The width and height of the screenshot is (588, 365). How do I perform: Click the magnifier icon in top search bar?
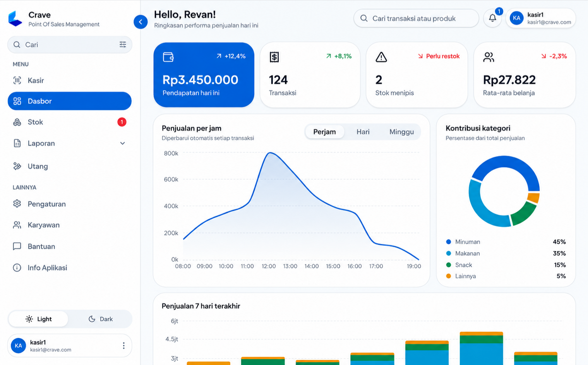pyautogui.click(x=364, y=18)
